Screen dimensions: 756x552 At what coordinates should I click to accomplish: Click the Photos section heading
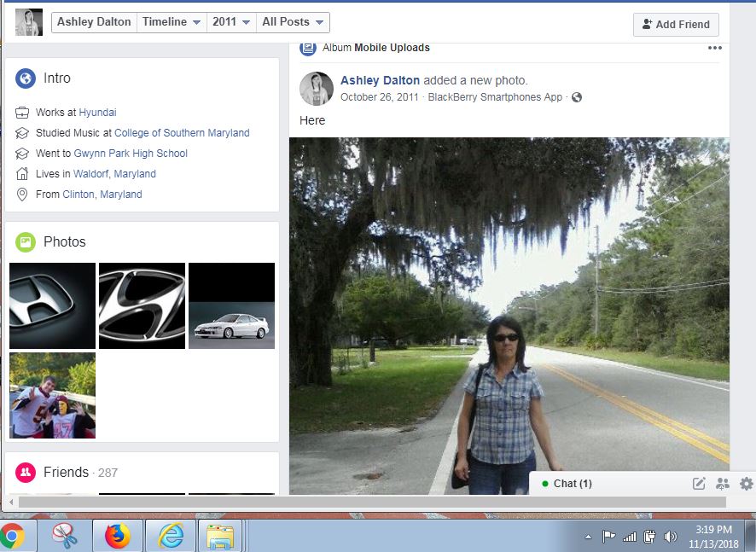65,242
